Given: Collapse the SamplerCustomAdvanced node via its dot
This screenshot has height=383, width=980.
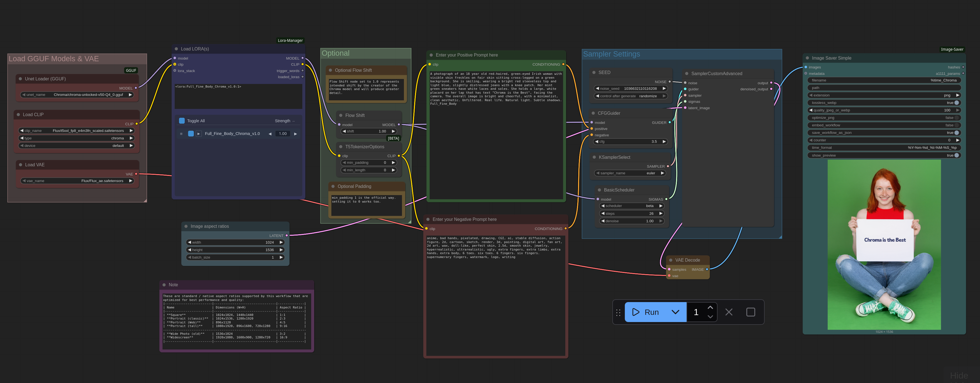Looking at the screenshot, I should click(x=687, y=74).
